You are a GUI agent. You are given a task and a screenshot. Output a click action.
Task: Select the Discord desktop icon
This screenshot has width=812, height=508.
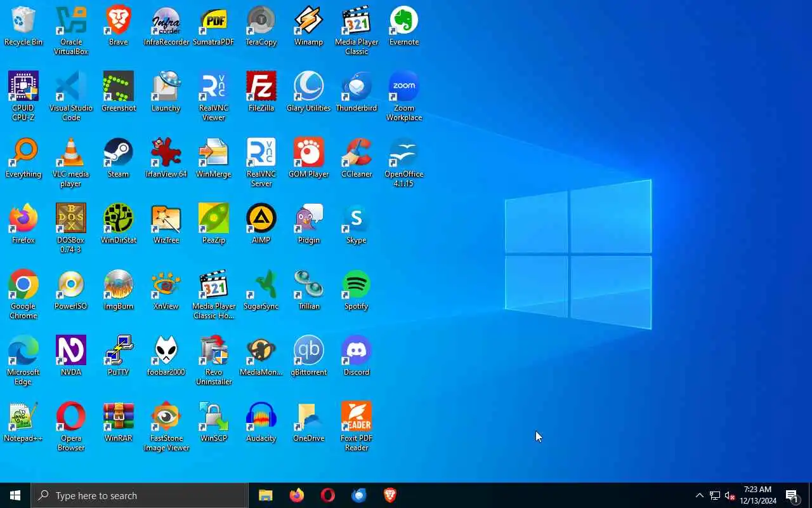click(x=357, y=357)
